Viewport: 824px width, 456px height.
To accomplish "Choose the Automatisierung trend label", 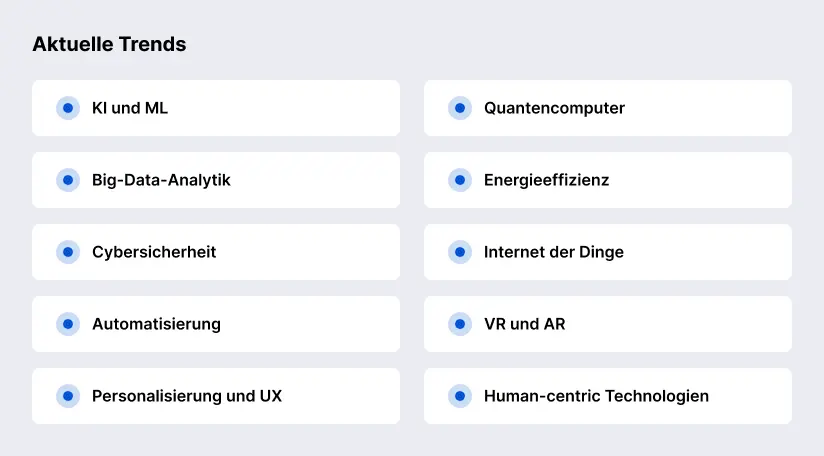I will [156, 324].
